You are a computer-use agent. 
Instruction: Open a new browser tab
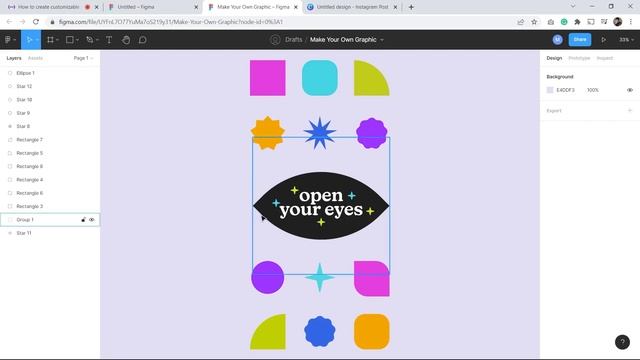coord(411,7)
